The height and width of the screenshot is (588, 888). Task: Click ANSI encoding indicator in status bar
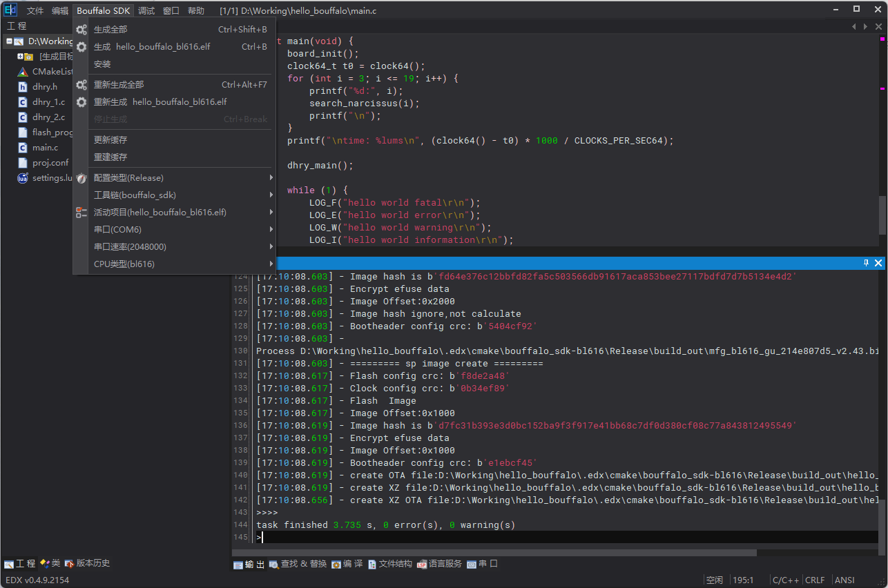(x=844, y=580)
